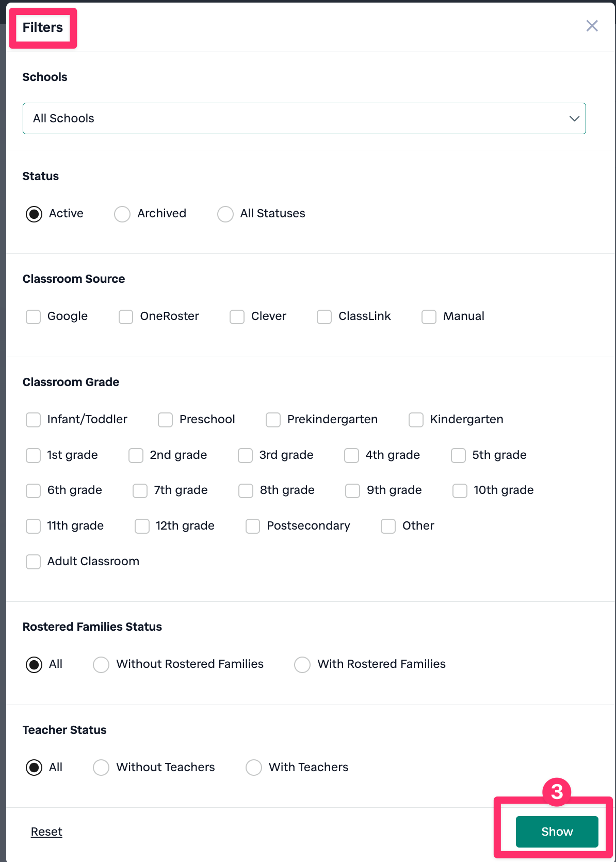This screenshot has height=862, width=616.
Task: Check the Postsecondary grade option
Action: 252,526
